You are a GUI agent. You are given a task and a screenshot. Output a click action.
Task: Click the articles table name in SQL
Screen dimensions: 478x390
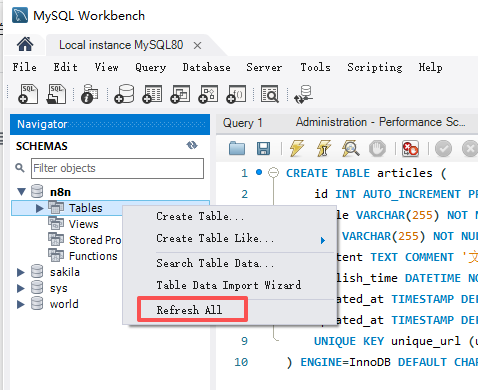point(405,173)
